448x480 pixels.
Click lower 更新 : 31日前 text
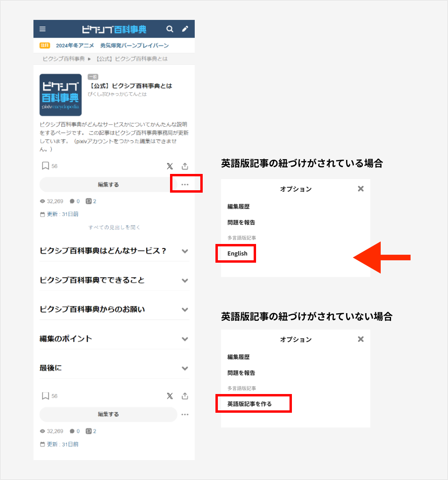(x=63, y=444)
